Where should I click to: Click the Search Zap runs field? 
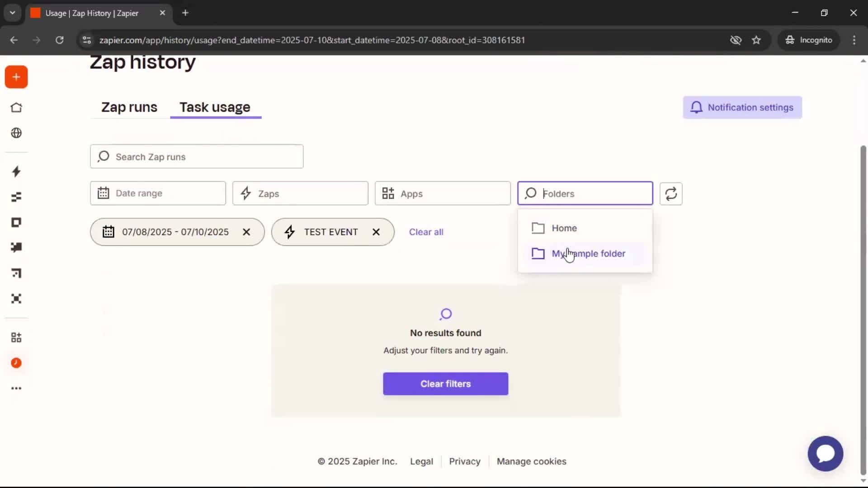pyautogui.click(x=197, y=156)
